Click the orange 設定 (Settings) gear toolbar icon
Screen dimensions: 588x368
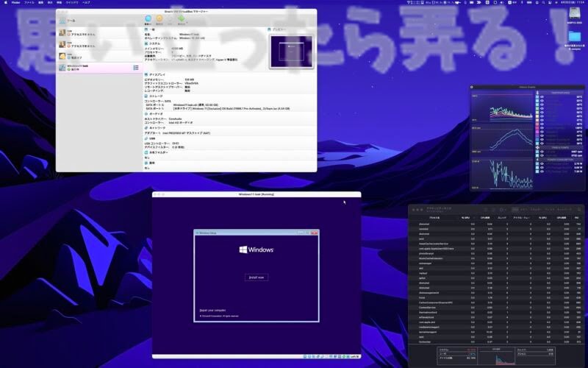tap(159, 19)
